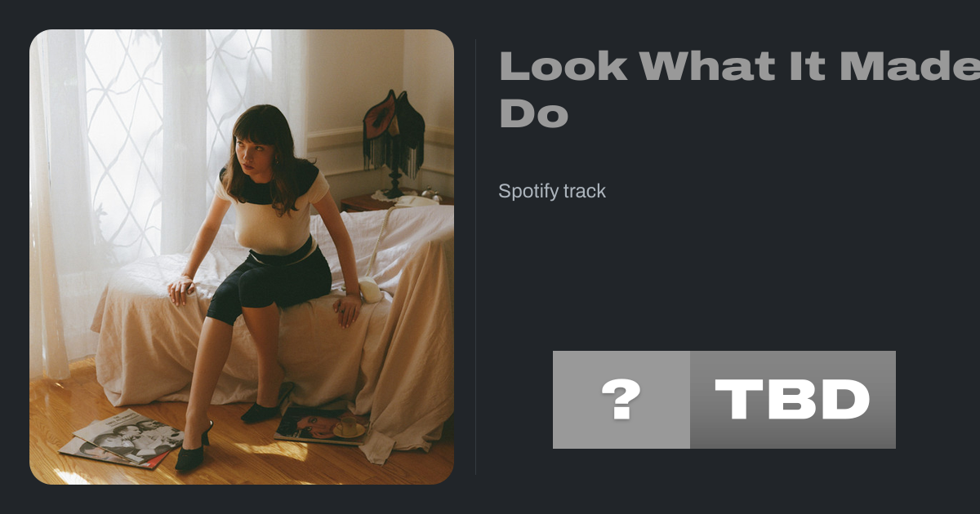Click the word "Spotify" in the subtitle

coord(527,191)
